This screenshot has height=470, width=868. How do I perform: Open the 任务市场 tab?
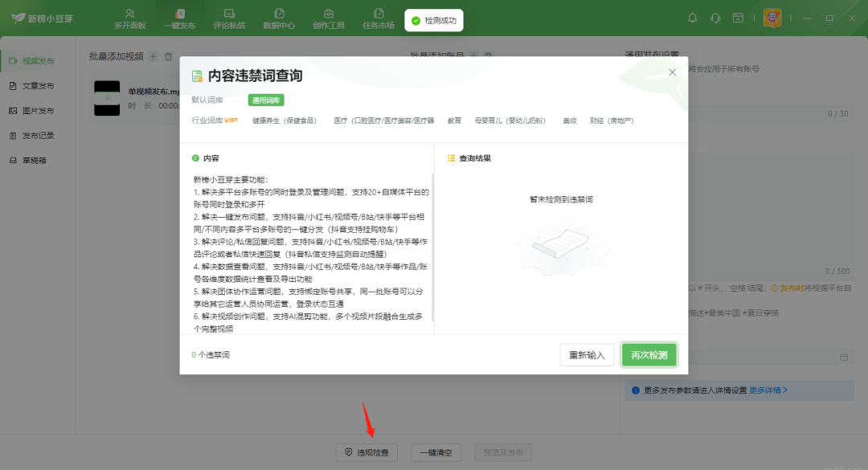tap(379, 18)
